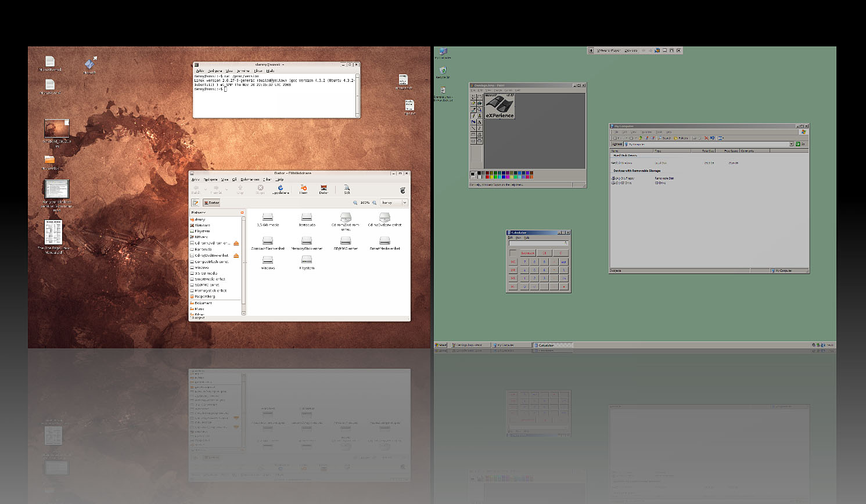Select the Line tool in Paint
866x504 pixels.
473,128
